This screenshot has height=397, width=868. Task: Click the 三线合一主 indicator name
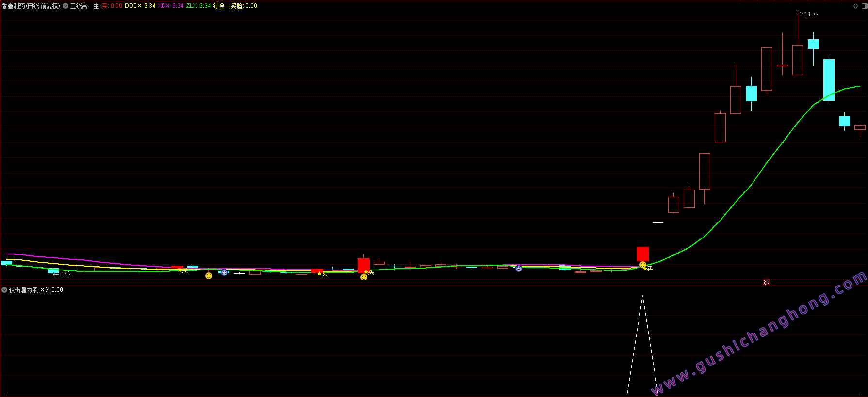point(84,6)
